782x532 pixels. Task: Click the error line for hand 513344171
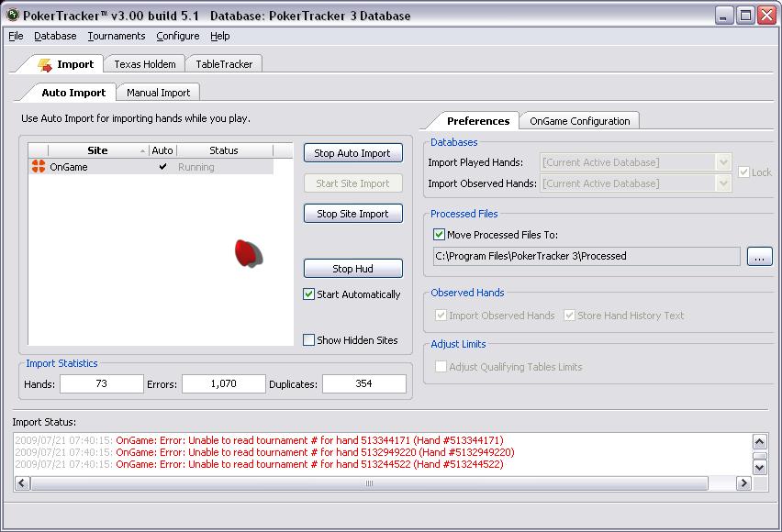[260, 440]
